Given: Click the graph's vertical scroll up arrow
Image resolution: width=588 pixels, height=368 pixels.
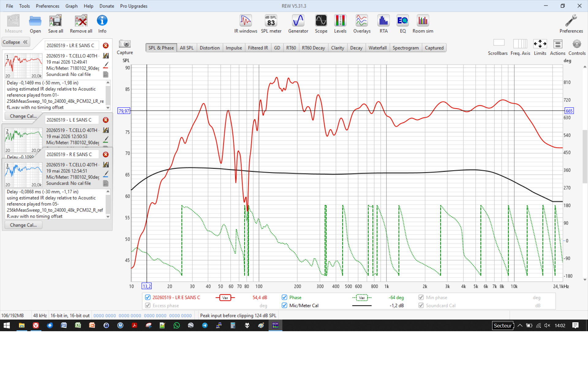Looking at the screenshot, I should [585, 67].
